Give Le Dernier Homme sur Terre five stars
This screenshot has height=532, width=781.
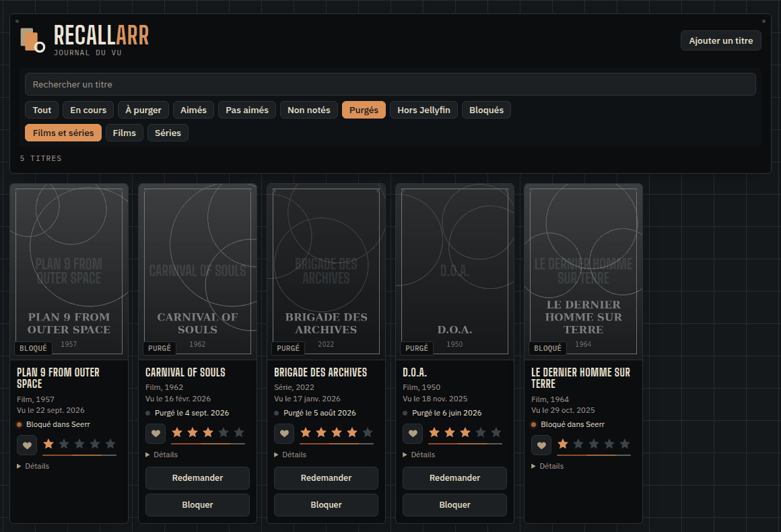point(625,444)
